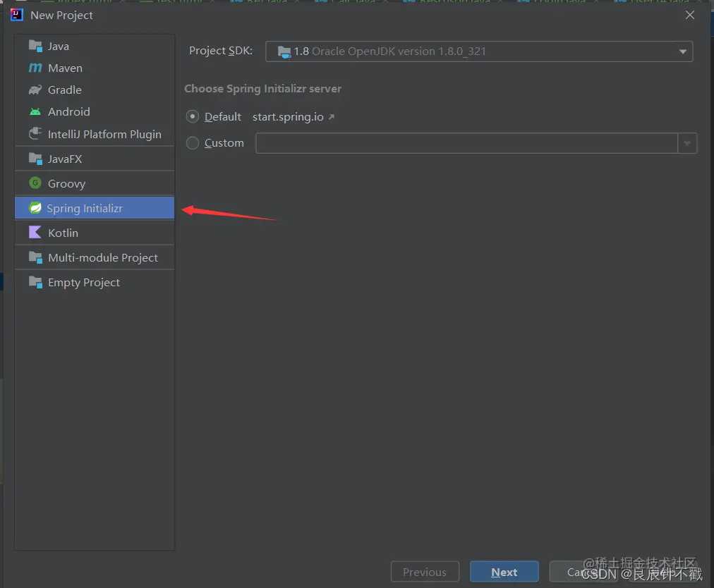This screenshot has width=714, height=588.
Task: Select Maven project type
Action: pyautogui.click(x=95, y=68)
